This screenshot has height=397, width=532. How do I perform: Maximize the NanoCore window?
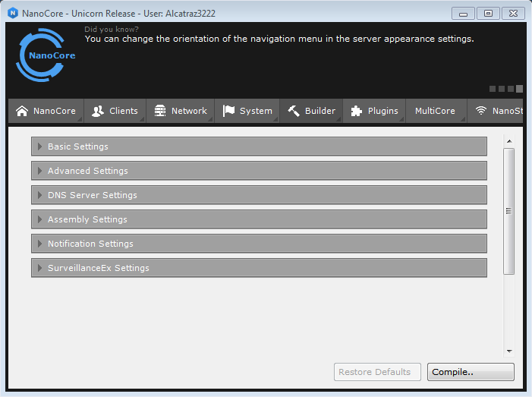[488, 14]
